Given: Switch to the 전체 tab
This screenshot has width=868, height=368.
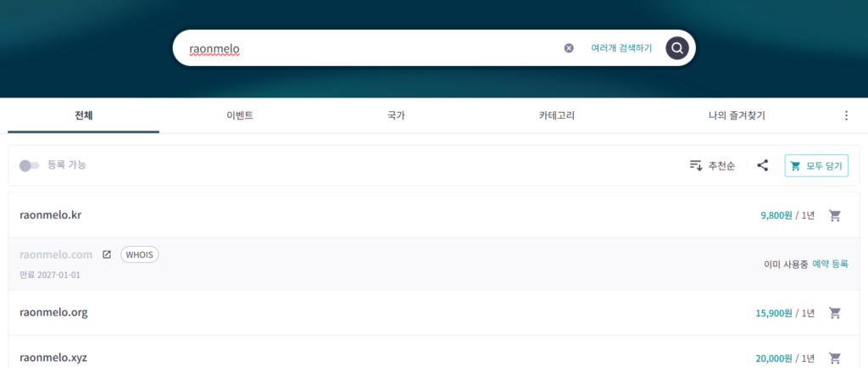Looking at the screenshot, I should (x=83, y=115).
